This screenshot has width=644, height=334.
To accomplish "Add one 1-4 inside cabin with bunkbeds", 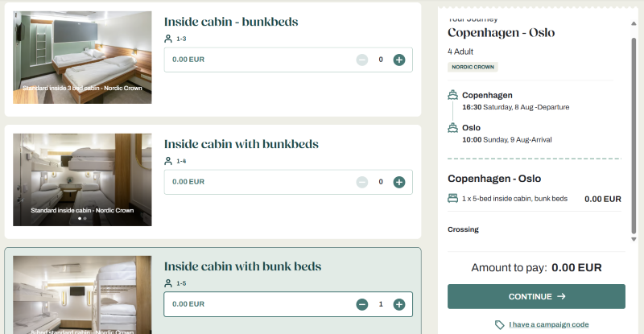I will [x=398, y=182].
